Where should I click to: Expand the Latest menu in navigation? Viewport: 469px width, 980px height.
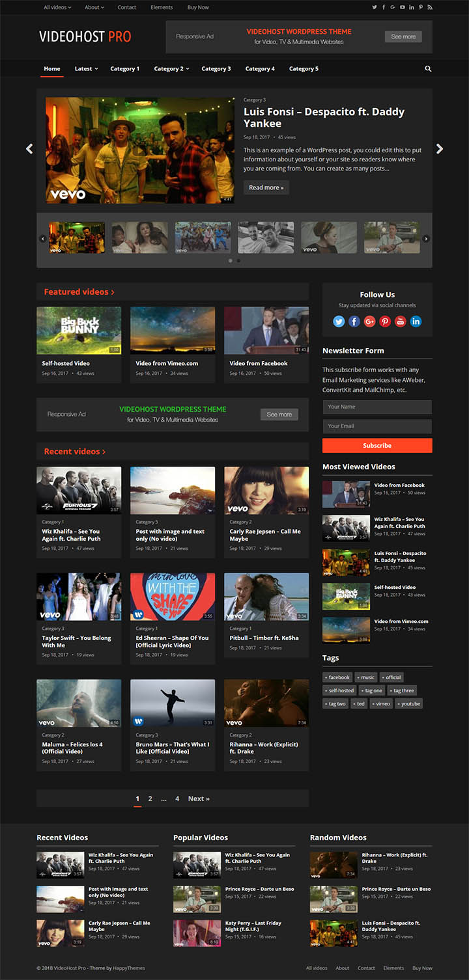click(x=86, y=68)
